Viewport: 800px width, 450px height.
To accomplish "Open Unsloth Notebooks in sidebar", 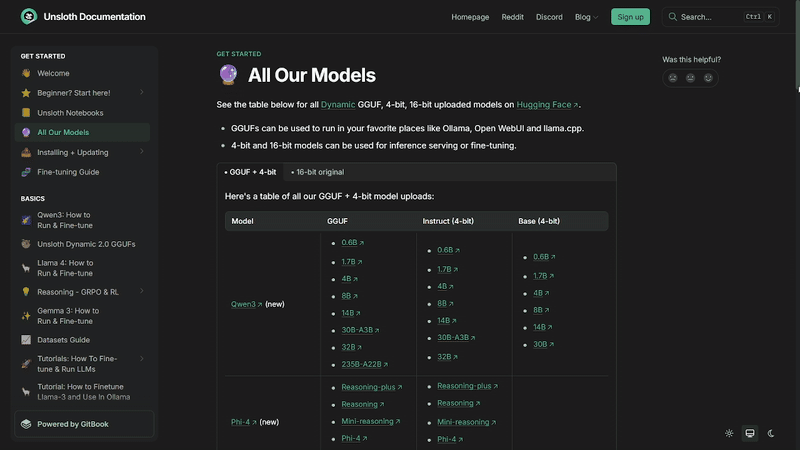I will [x=82, y=113].
